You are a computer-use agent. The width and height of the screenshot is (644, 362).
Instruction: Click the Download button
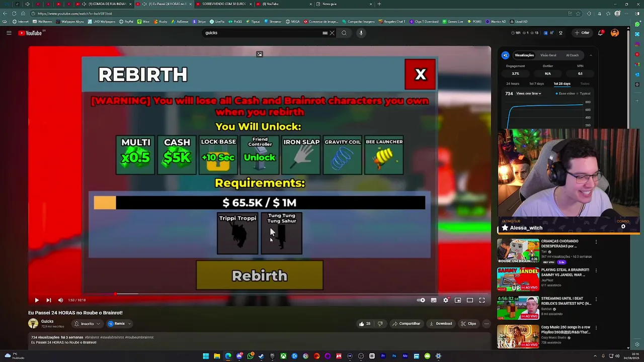pos(441,324)
